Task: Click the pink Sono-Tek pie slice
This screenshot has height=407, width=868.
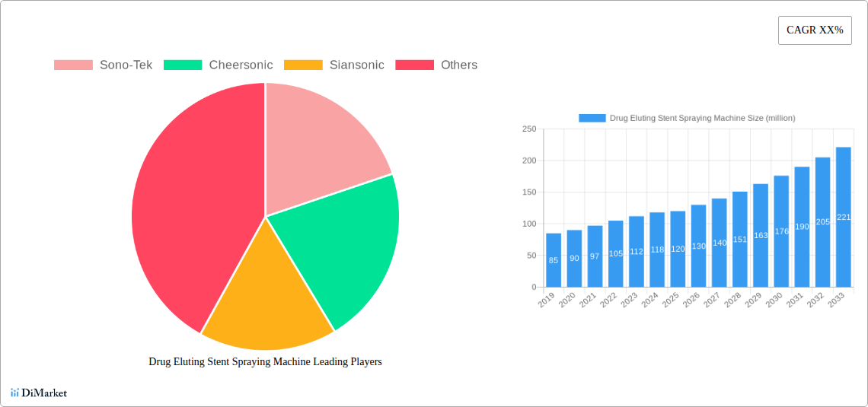Action: click(320, 145)
